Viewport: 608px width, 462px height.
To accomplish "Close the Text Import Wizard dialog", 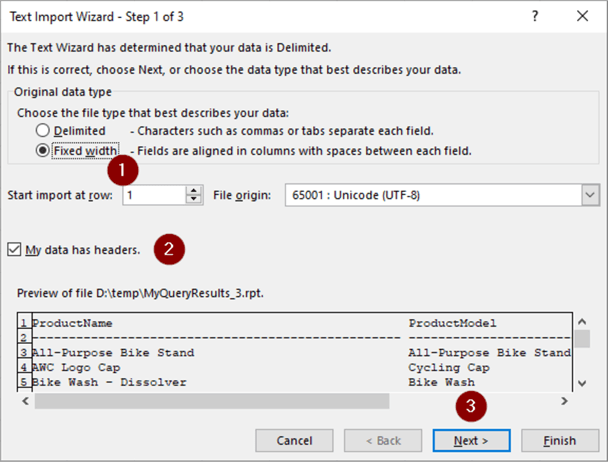I will [583, 17].
